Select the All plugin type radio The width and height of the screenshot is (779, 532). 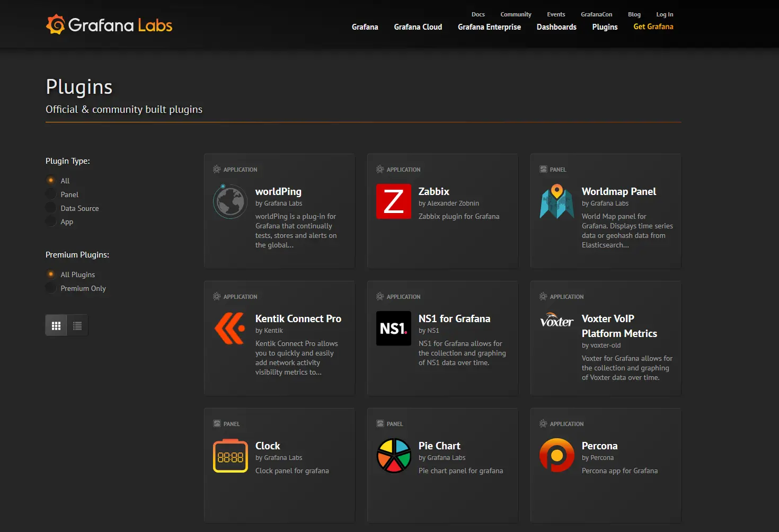(51, 181)
